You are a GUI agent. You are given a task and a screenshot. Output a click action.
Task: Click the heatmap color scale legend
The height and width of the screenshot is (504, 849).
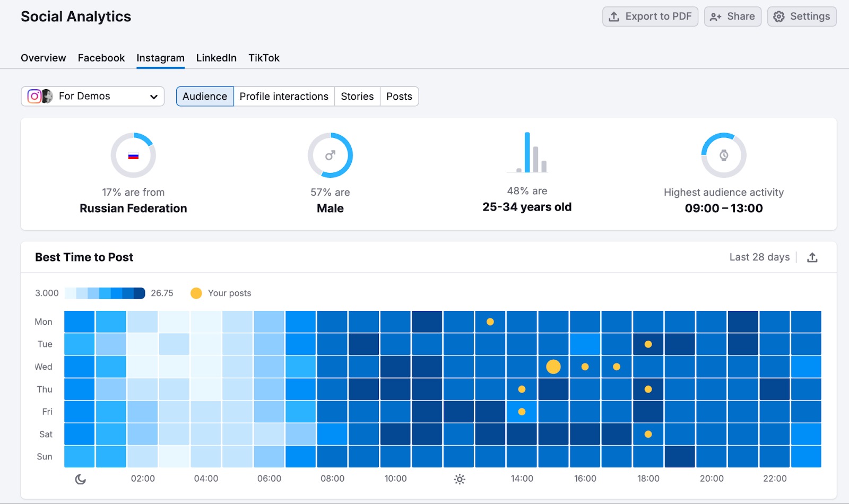(x=105, y=293)
